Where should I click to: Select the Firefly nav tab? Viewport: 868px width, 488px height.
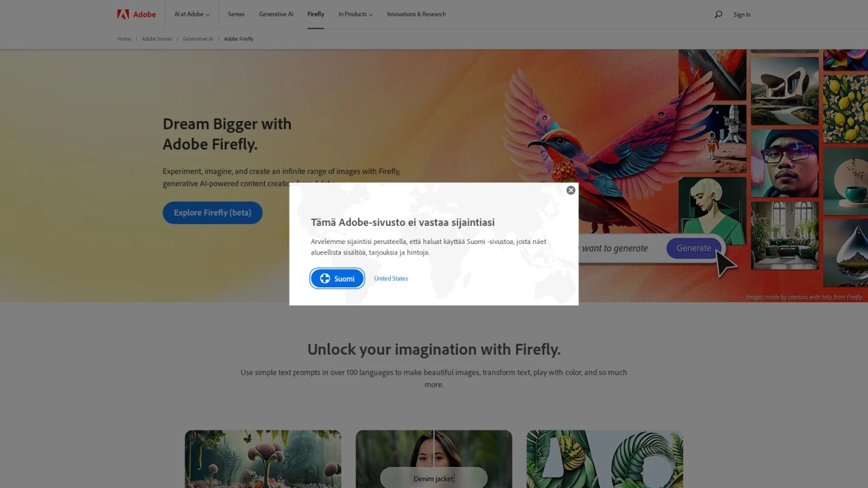315,14
